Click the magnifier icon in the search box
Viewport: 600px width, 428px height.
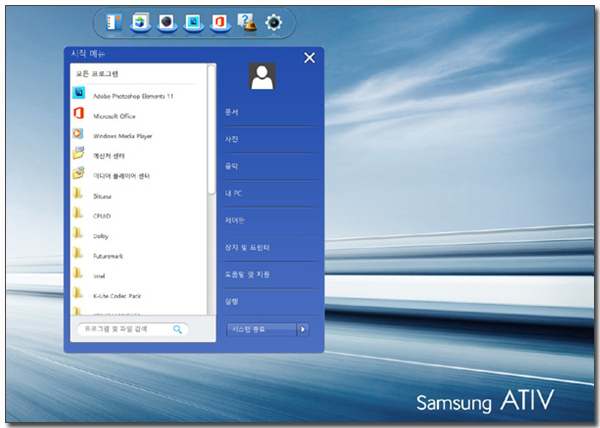[178, 329]
